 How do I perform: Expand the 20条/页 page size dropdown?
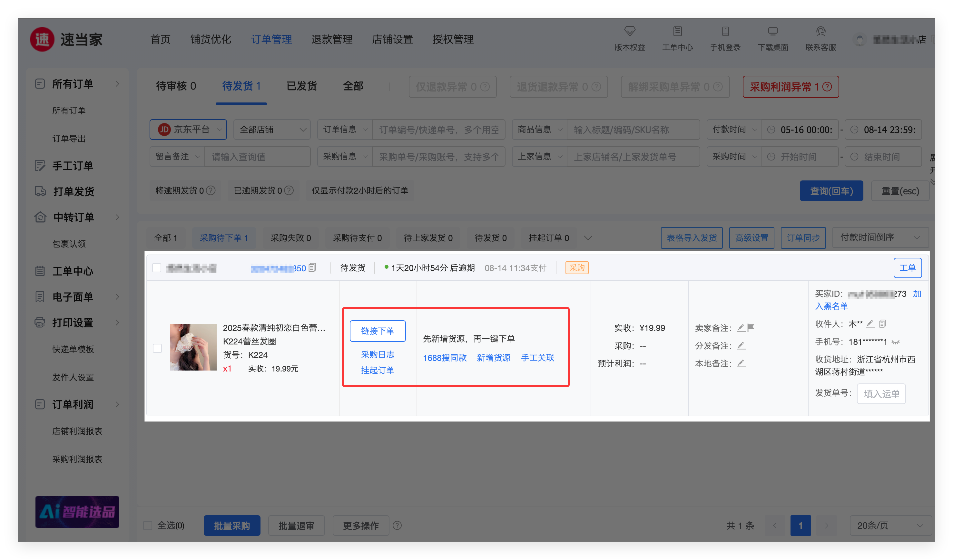890,526
